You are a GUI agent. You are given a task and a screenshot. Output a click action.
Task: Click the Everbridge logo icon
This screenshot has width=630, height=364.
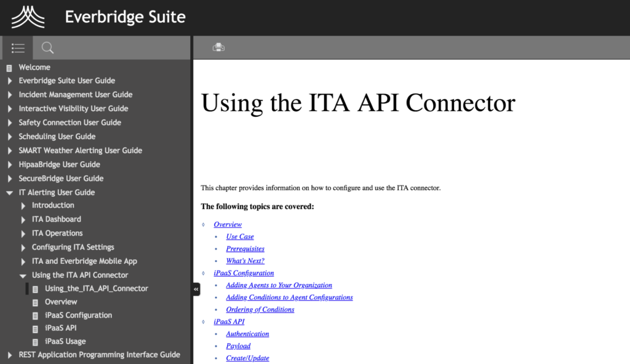tap(28, 17)
